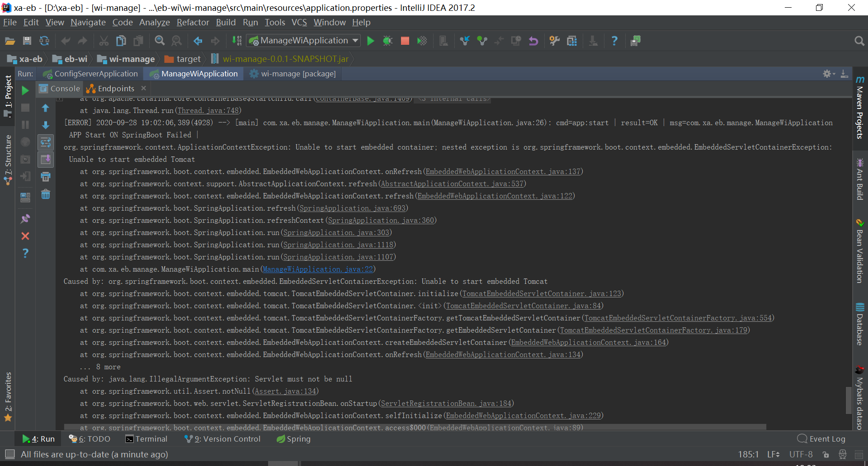The width and height of the screenshot is (868, 466).
Task: Toggle the Database tool window
Action: tap(860, 324)
